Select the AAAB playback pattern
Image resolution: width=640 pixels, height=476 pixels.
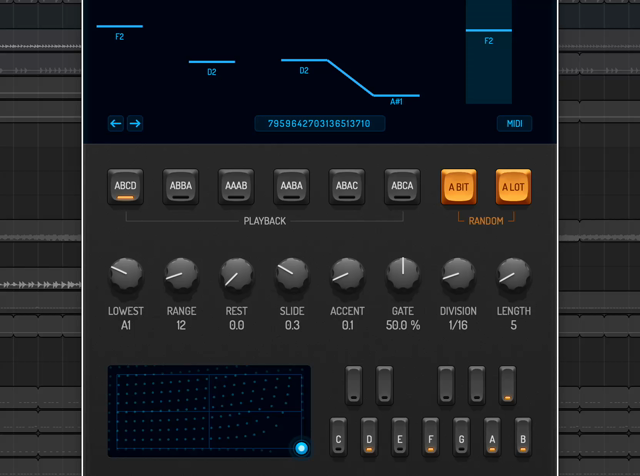[236, 187]
